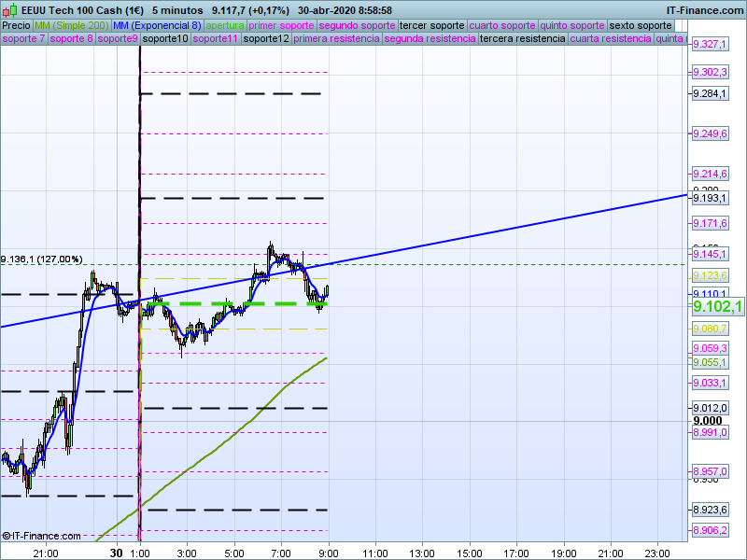Image resolution: width=747 pixels, height=560 pixels.
Task: Select the quinto soporte label
Action: pos(572,26)
